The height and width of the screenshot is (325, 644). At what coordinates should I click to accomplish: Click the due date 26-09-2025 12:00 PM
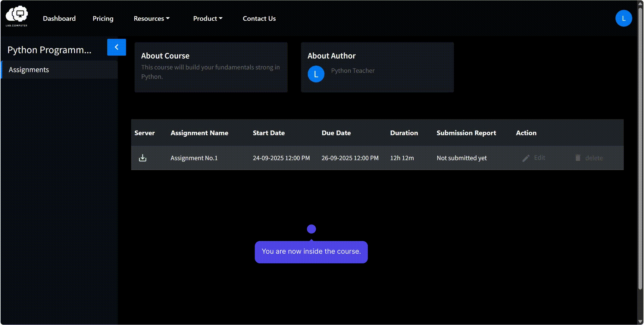coord(350,158)
